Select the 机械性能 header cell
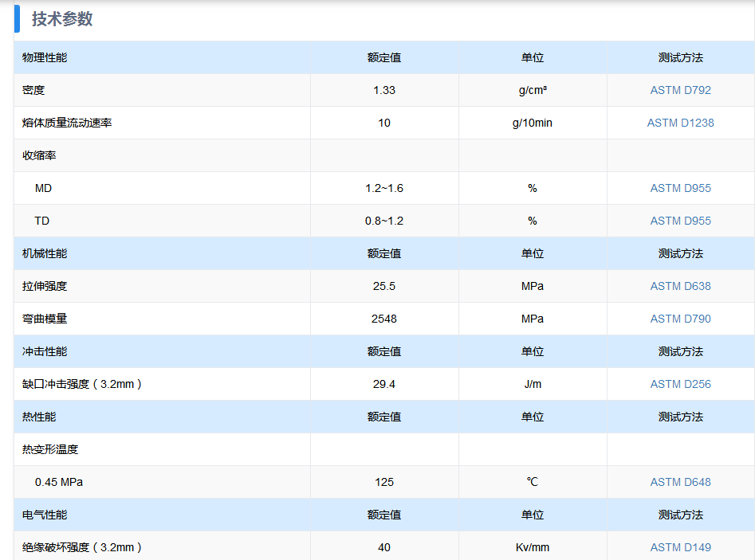The image size is (755, 560). coord(45,253)
